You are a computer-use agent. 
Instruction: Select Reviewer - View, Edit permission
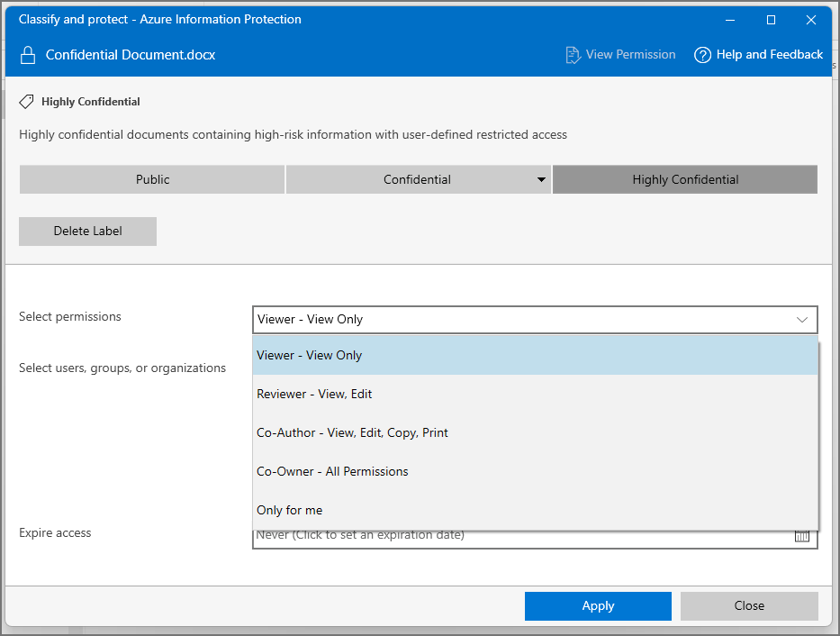click(x=535, y=394)
